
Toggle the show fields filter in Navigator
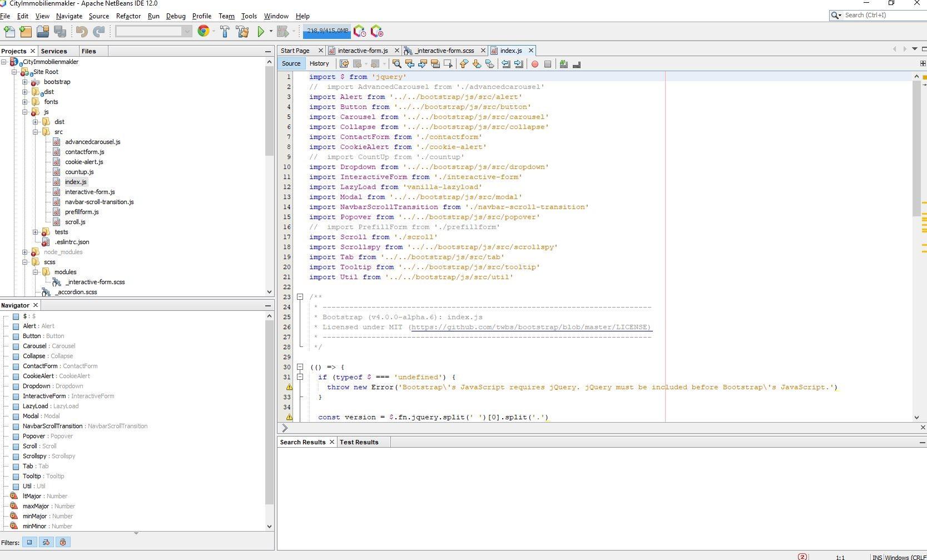(29, 542)
